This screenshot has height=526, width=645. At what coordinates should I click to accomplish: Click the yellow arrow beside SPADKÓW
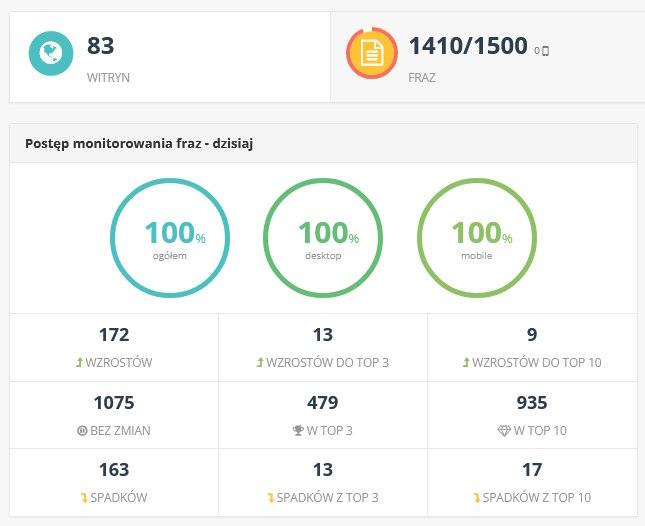point(87,497)
